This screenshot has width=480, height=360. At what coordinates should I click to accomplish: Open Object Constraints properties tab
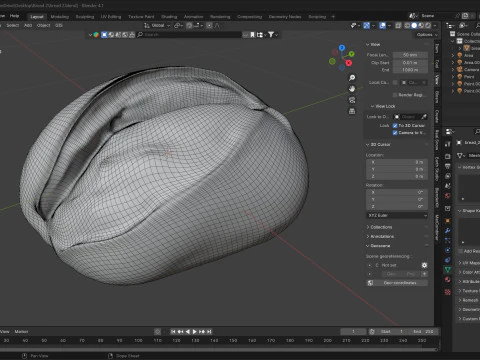pyautogui.click(x=448, y=260)
